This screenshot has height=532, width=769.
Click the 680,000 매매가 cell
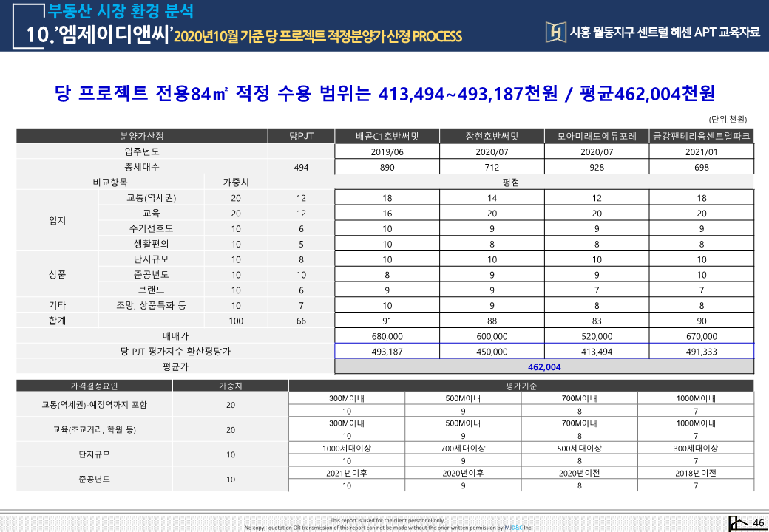coord(387,336)
